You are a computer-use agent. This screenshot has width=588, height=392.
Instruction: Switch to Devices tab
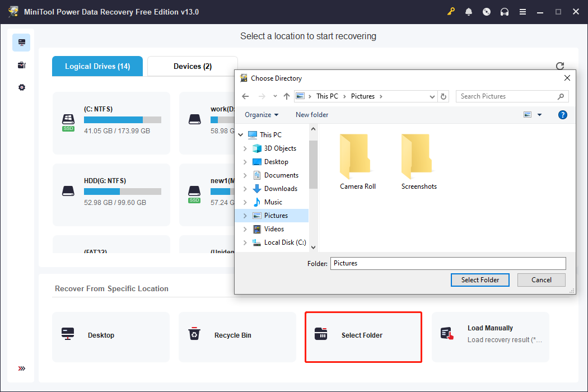(193, 67)
